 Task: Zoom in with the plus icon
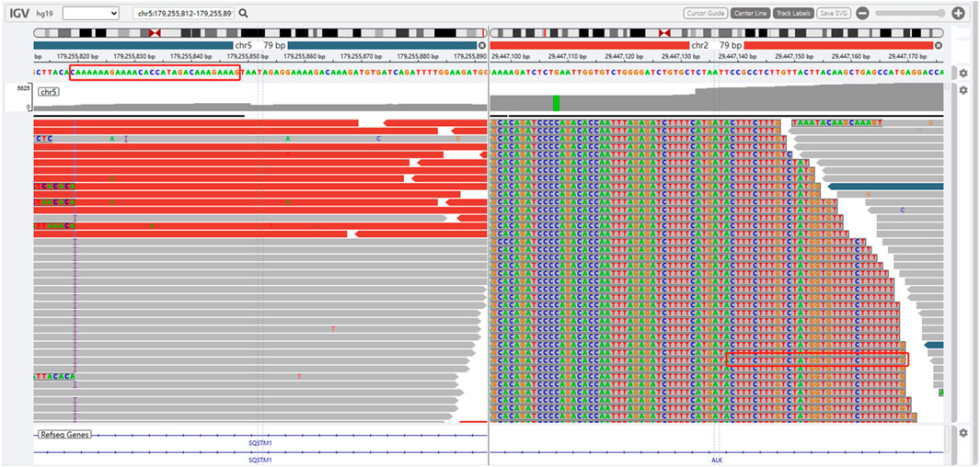pos(958,13)
